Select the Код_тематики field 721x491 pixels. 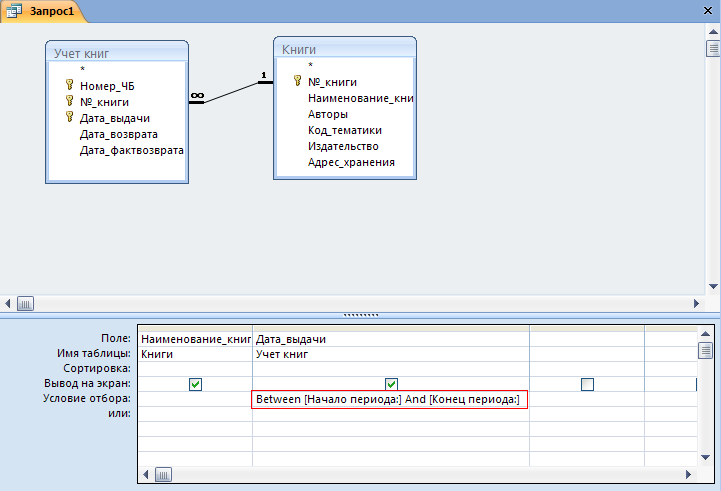click(x=345, y=130)
